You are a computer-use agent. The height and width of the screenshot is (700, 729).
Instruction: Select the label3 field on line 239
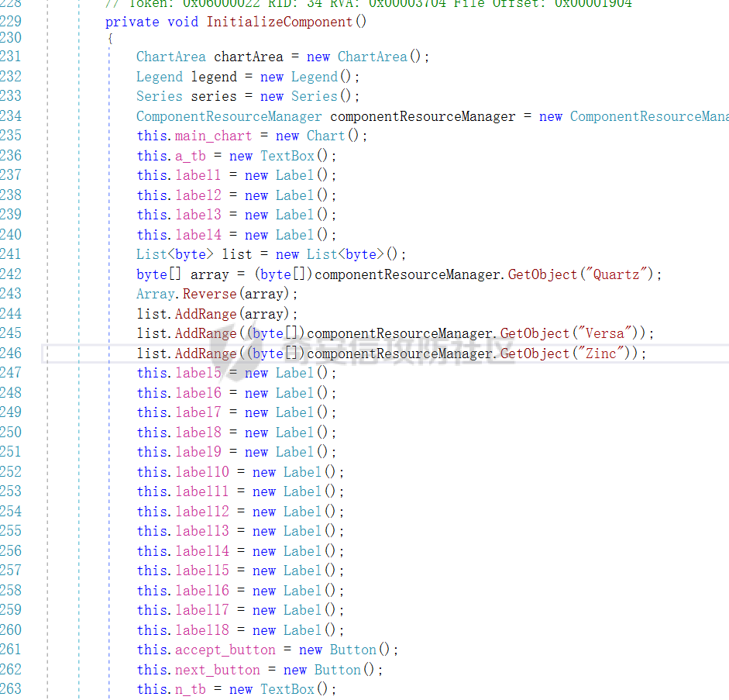pyautogui.click(x=198, y=215)
